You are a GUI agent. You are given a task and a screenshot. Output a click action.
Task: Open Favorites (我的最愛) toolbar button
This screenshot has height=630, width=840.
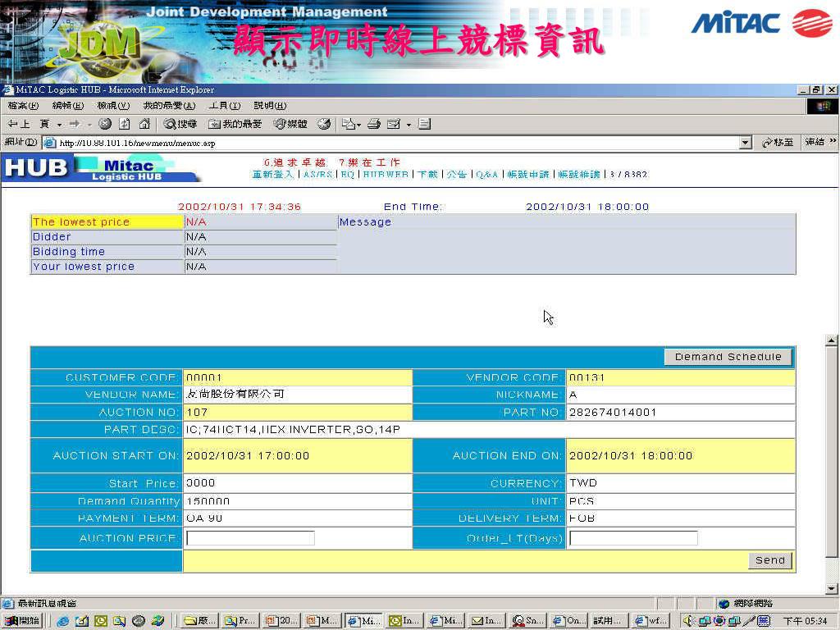(235, 125)
